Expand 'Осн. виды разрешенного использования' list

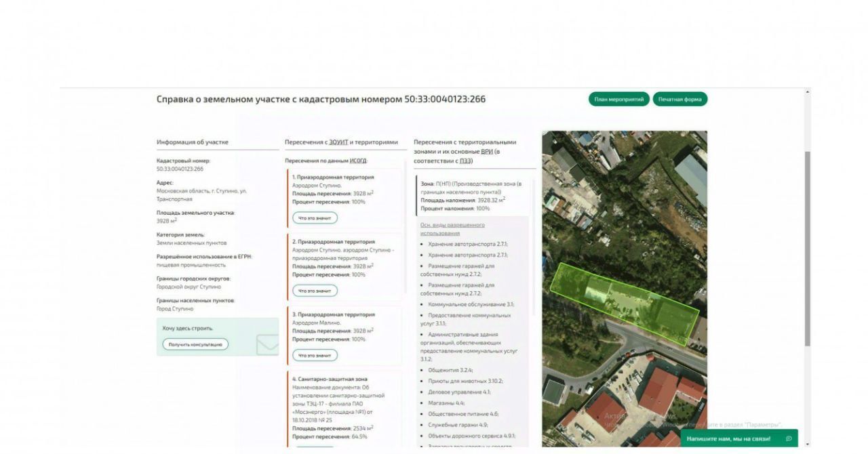(452, 229)
